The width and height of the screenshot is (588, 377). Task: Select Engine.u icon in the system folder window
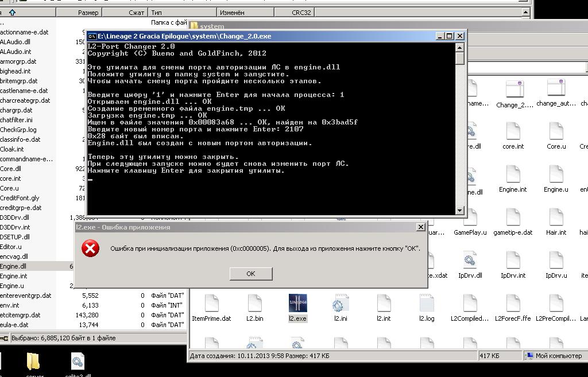click(556, 174)
